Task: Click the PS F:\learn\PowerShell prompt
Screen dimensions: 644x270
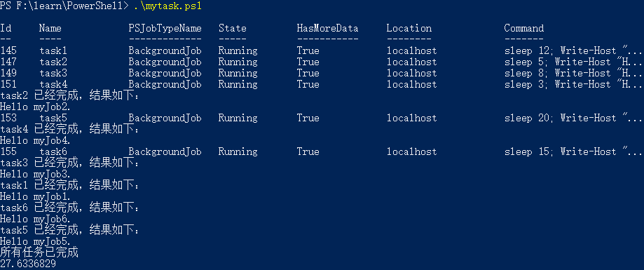Action: click(64, 6)
